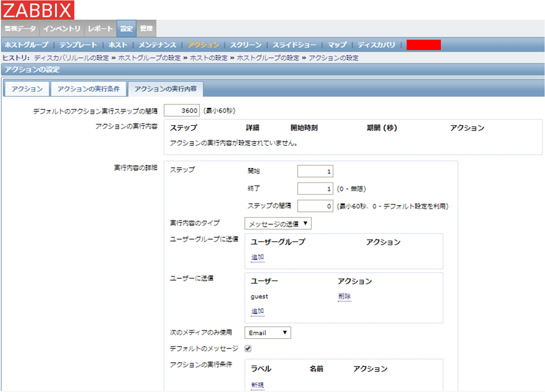Open the Email media dropdown

pyautogui.click(x=268, y=333)
